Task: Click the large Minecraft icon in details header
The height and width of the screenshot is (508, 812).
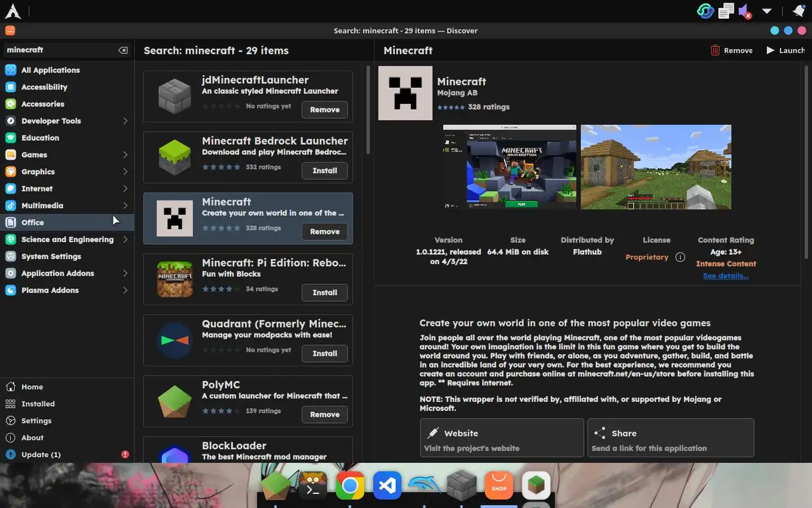Action: (405, 93)
